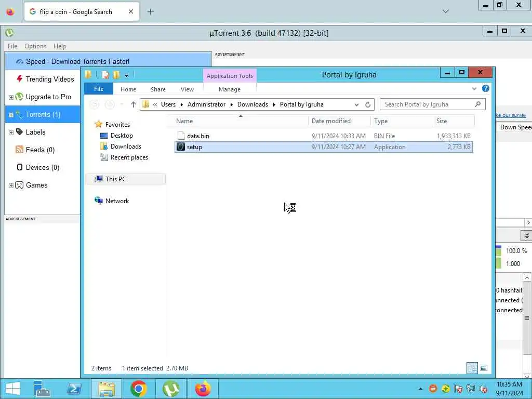Image resolution: width=532 pixels, height=399 pixels.
Task: Show hidden system tray icons
Action: pos(420,389)
